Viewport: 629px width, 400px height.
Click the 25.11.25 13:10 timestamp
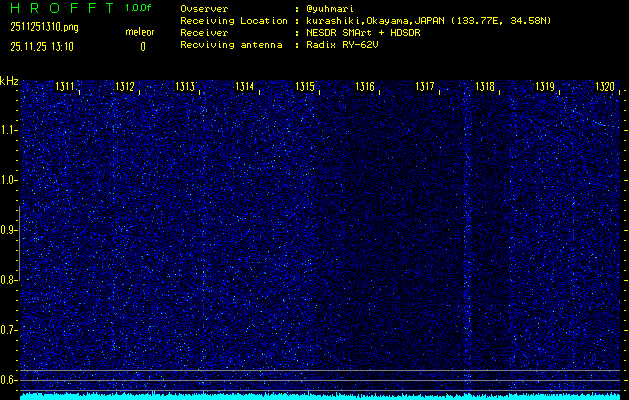tap(42, 47)
